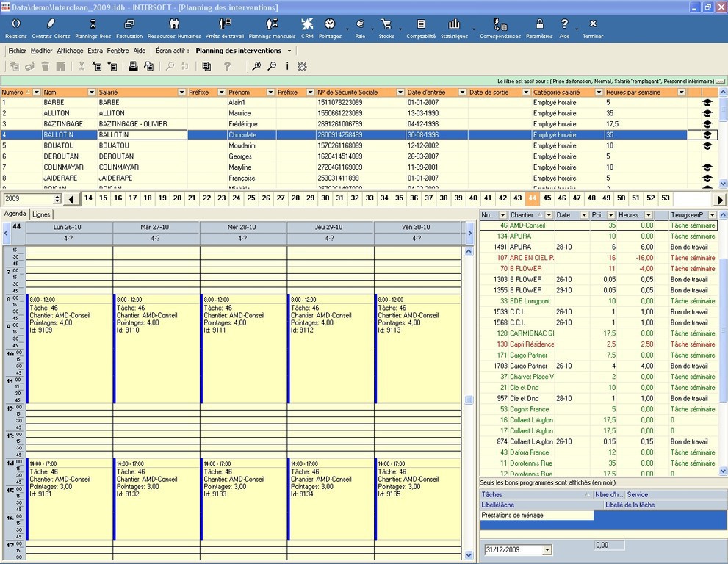The width and height of the screenshot is (728, 564).
Task: Click the next weeks right arrow button
Action: (720, 199)
